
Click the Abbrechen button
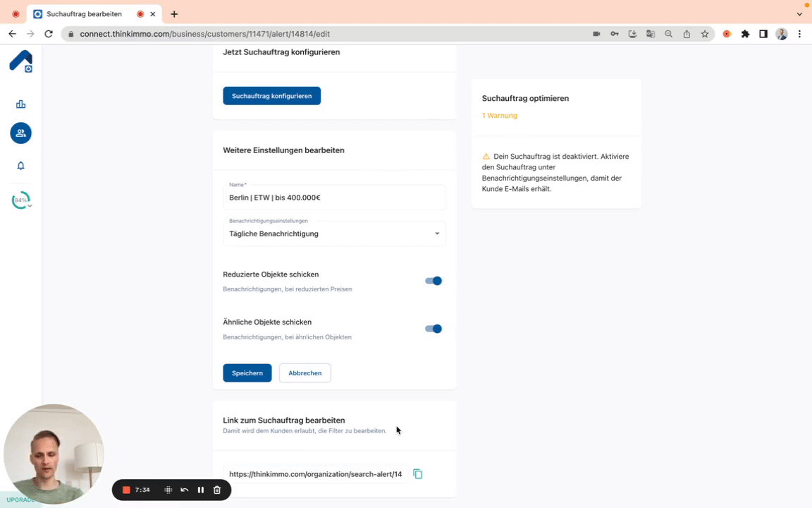tap(304, 373)
